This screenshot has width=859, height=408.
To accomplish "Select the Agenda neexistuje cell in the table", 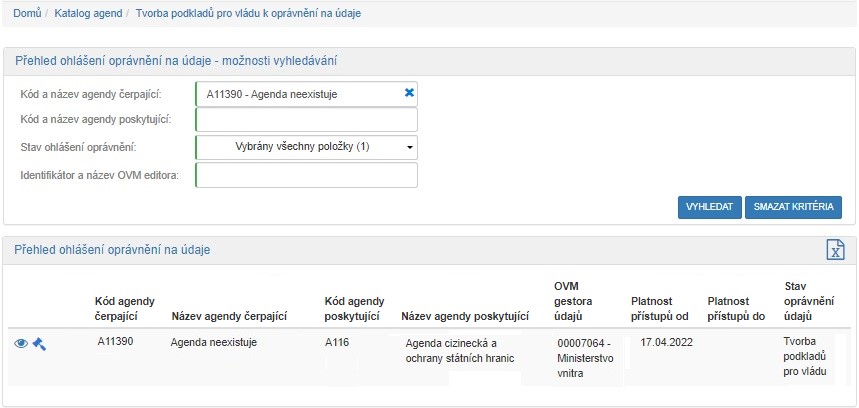I will [215, 342].
